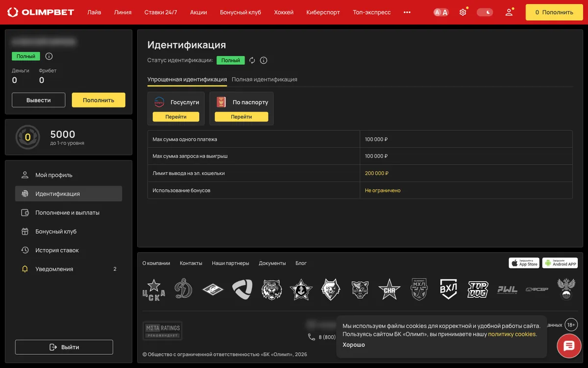Open the Акции menu item
The height and width of the screenshot is (368, 588).
point(198,12)
